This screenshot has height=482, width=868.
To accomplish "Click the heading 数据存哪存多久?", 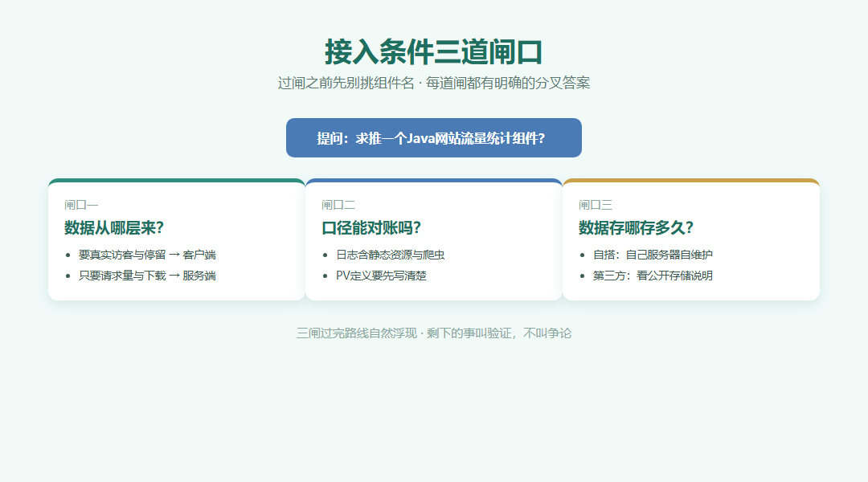I will click(x=636, y=227).
